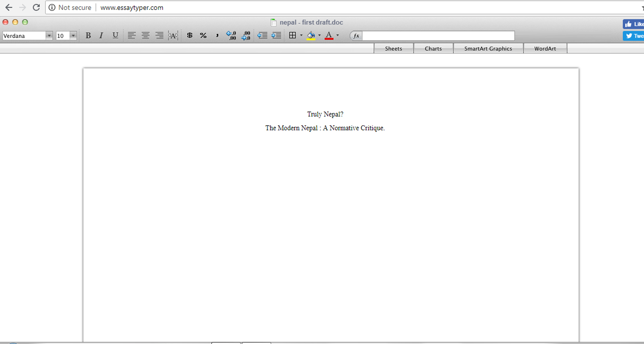
Task: Click the Facebook Like button
Action: click(633, 24)
